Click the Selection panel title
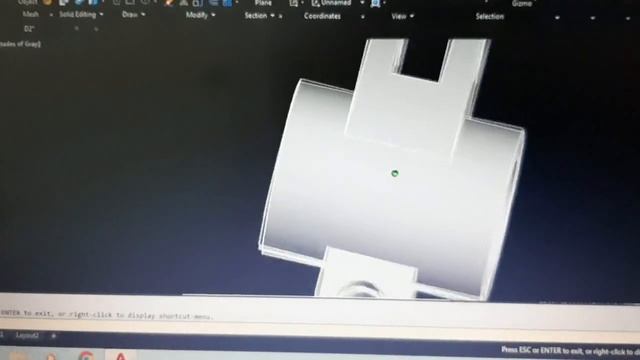640x360 pixels. click(x=490, y=16)
